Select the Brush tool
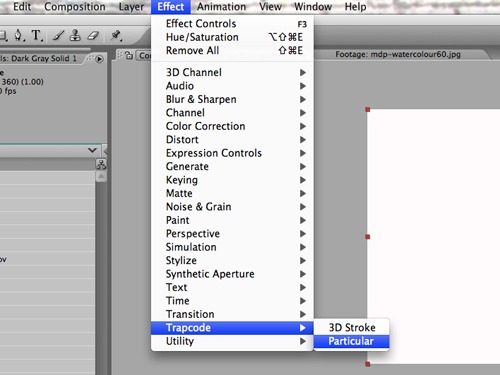 (58, 35)
